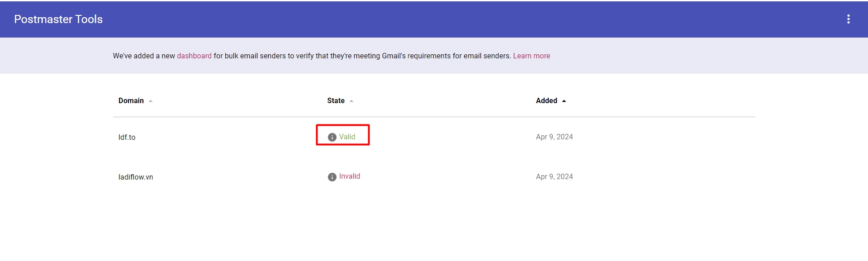Sort the table by Added column header
The height and width of the screenshot is (261, 868).
pyautogui.click(x=546, y=100)
